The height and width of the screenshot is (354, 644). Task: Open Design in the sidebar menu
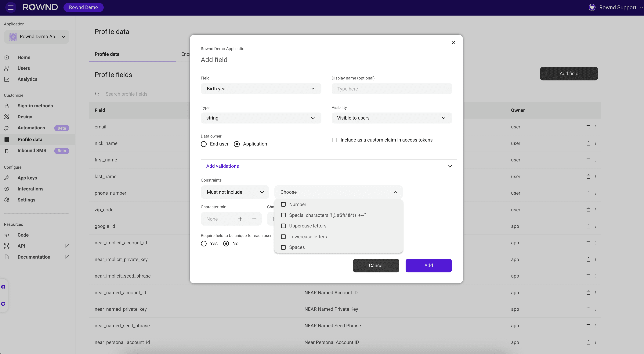[x=25, y=117]
